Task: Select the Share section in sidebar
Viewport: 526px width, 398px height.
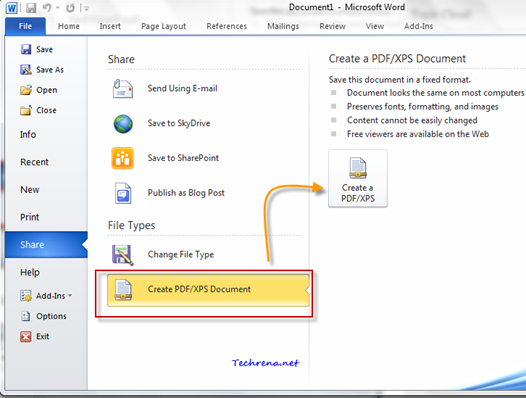Action: pos(46,245)
